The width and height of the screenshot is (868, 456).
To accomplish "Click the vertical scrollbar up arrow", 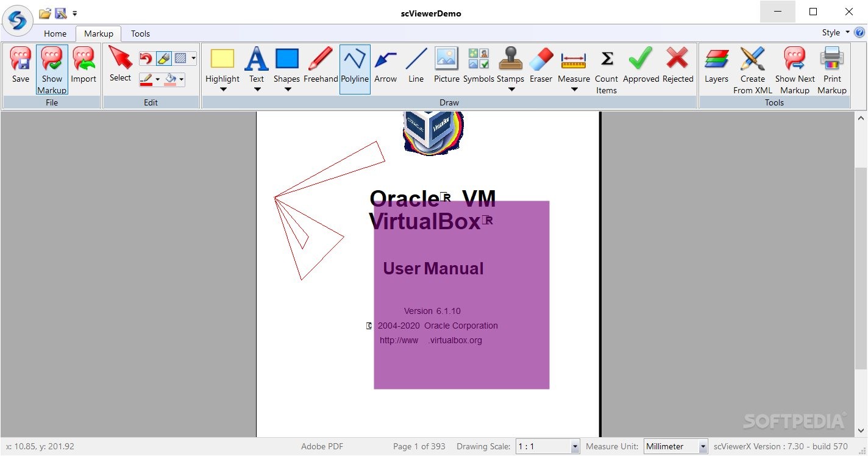I will point(861,118).
